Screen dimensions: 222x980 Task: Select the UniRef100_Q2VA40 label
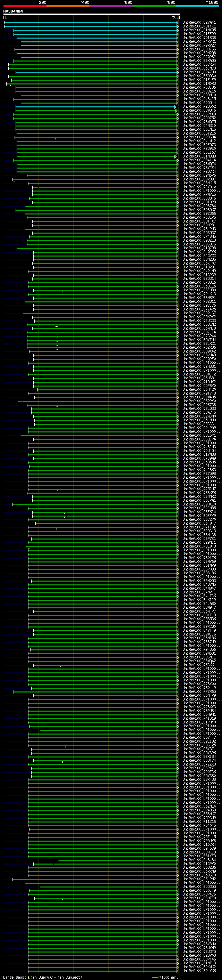click(x=199, y=187)
